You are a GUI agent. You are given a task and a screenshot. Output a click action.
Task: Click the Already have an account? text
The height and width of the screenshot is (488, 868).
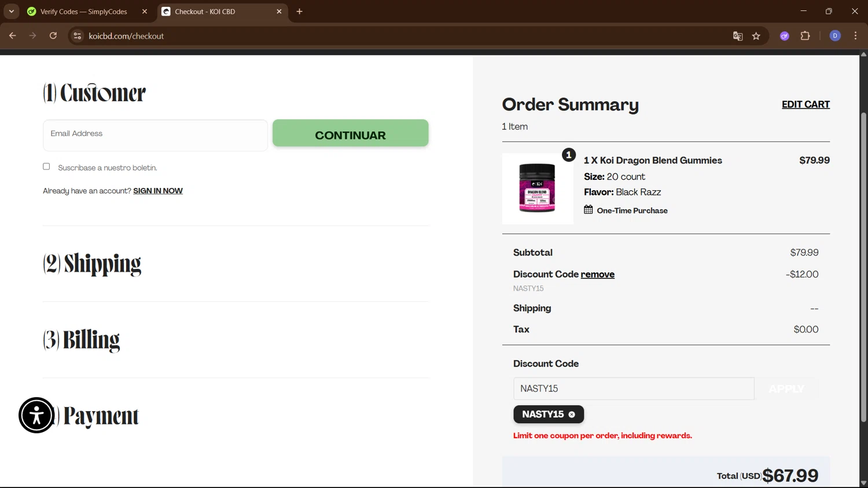coord(87,191)
